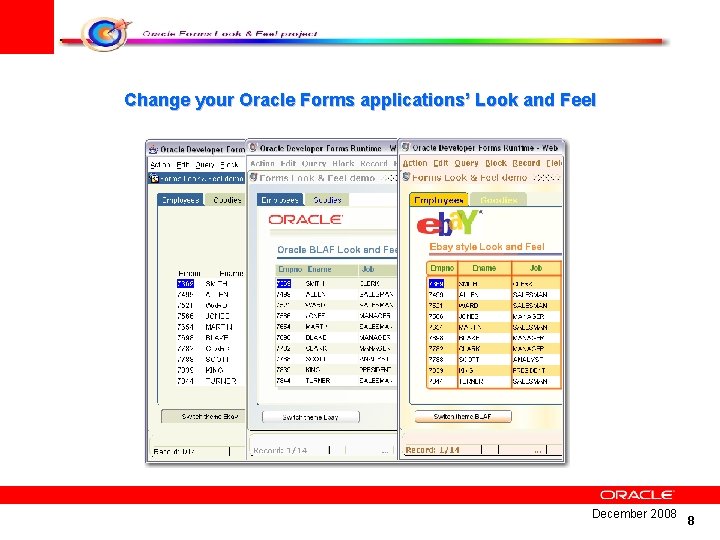Viewport: 720px width, 540px height.
Task: Click the Record: 1/14 status in Ebay window
Action: [432, 450]
